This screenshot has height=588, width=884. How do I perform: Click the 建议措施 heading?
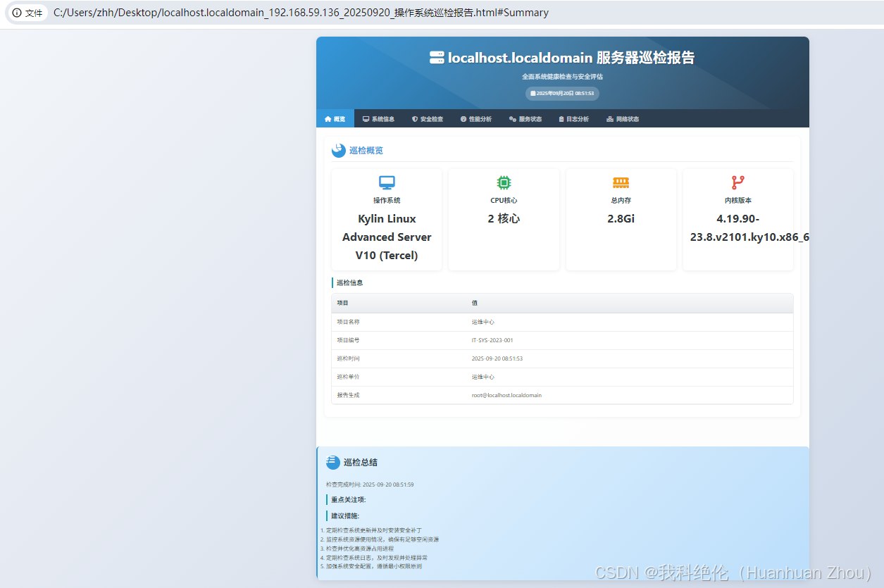[345, 515]
